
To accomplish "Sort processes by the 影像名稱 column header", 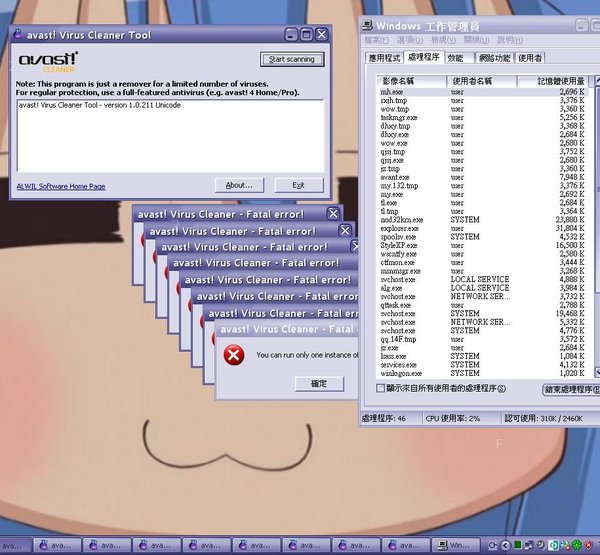I will pyautogui.click(x=412, y=81).
